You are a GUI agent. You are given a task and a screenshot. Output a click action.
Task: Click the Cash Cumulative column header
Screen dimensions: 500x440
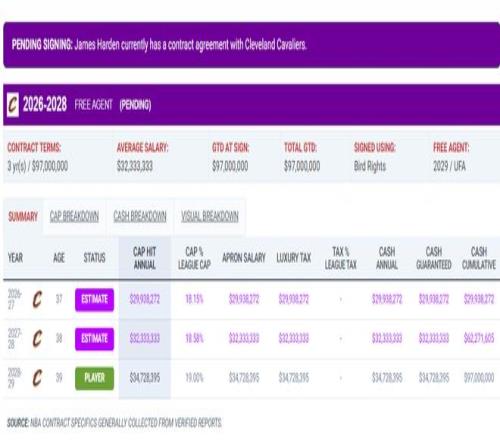[x=479, y=258]
